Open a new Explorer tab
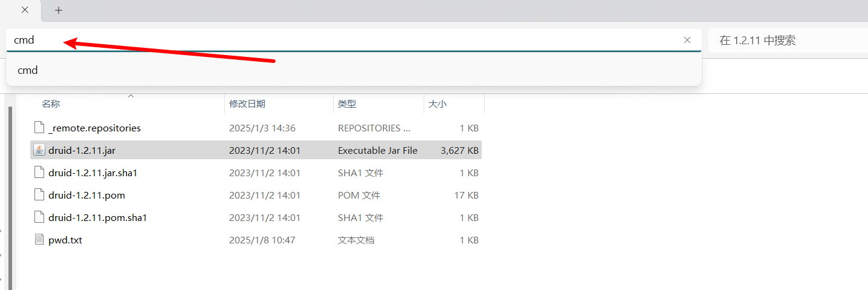Viewport: 868px width, 290px height. (59, 10)
